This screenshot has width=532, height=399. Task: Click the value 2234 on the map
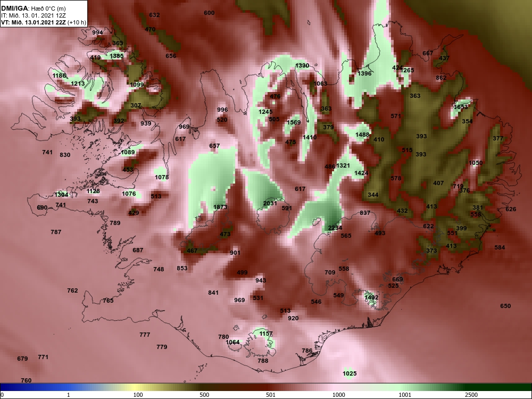click(x=335, y=228)
